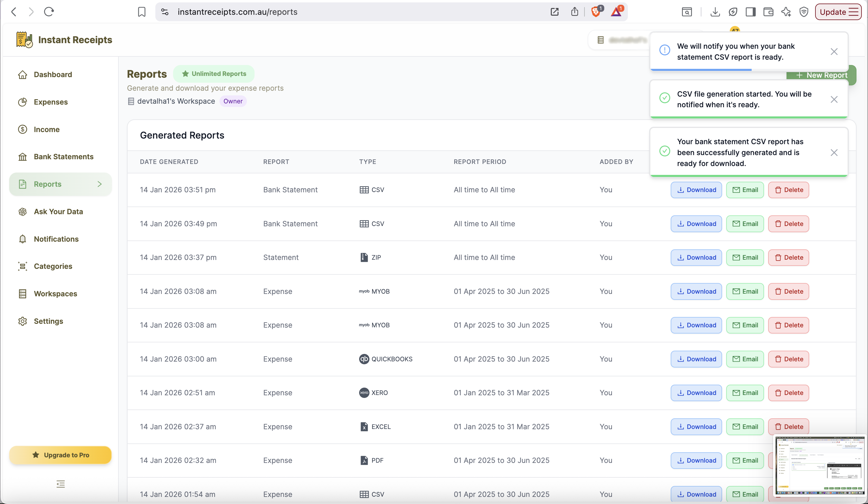Open Brave Shields lion icon
This screenshot has width=868, height=504.
pyautogui.click(x=596, y=12)
